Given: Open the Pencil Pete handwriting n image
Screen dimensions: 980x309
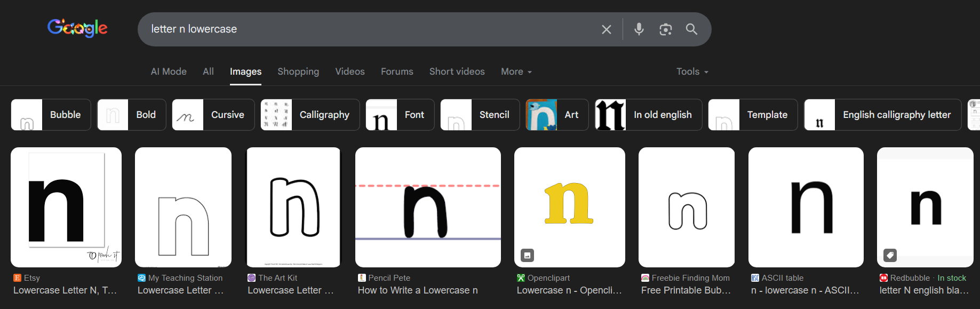Looking at the screenshot, I should (x=428, y=207).
